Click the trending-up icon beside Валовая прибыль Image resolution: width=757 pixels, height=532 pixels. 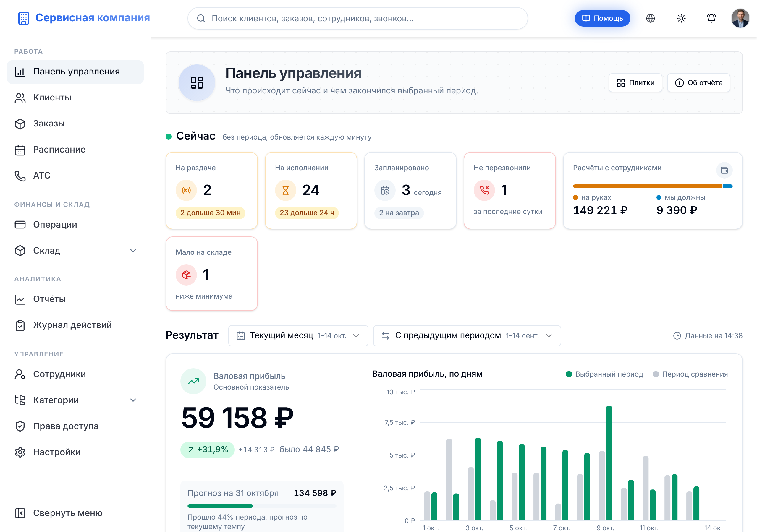tap(193, 381)
